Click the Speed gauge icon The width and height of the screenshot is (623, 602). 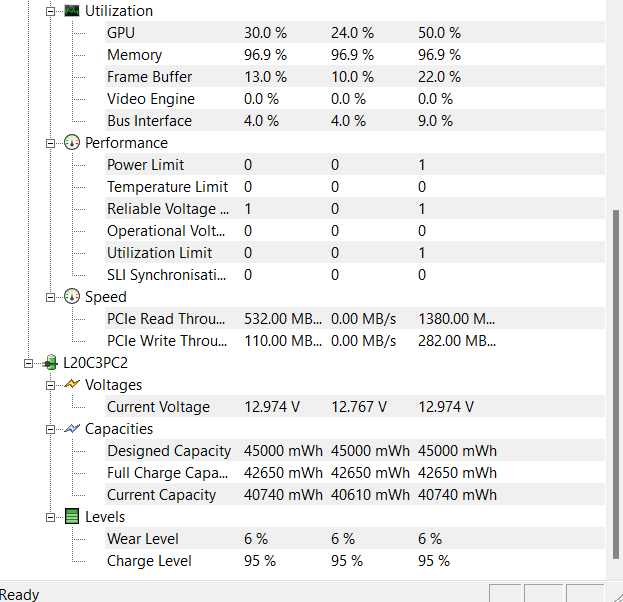pyautogui.click(x=72, y=297)
